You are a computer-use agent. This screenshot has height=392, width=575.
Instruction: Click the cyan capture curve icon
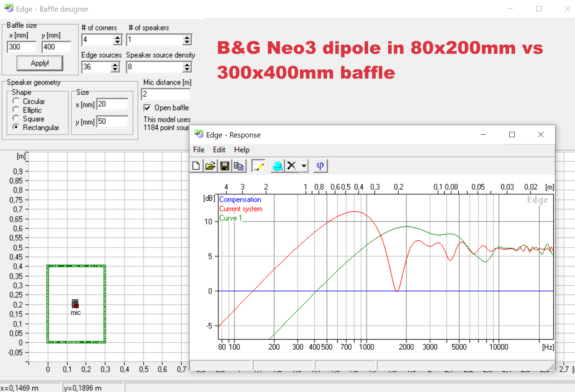(278, 166)
